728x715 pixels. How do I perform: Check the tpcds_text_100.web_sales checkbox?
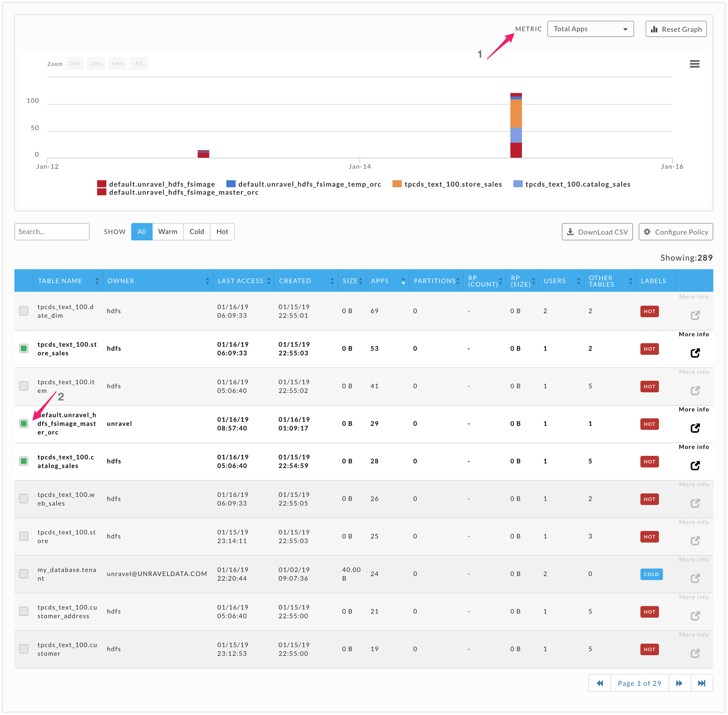click(x=24, y=499)
